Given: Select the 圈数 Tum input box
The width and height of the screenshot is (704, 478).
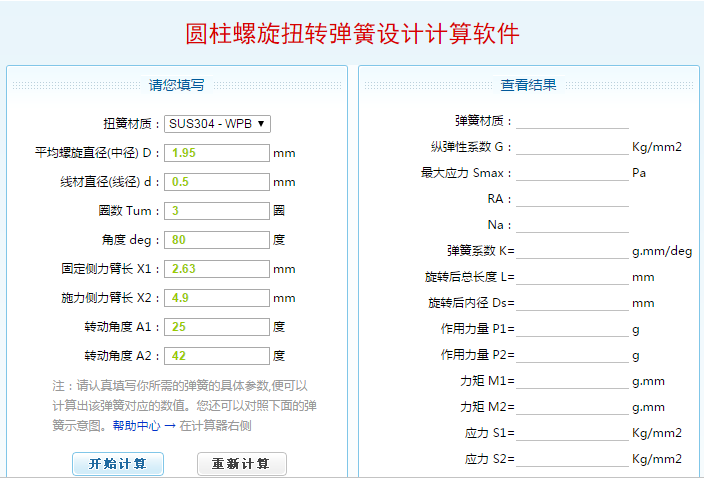Looking at the screenshot, I should click(x=217, y=211).
